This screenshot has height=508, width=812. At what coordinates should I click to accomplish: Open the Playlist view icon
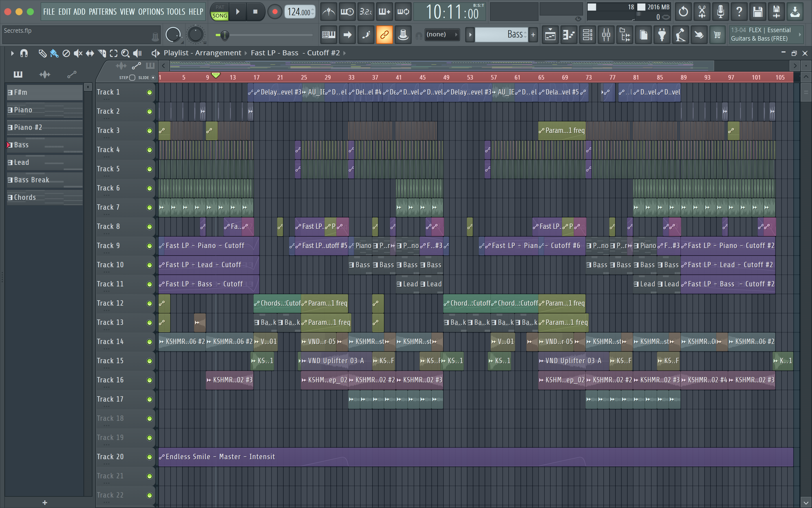point(550,35)
